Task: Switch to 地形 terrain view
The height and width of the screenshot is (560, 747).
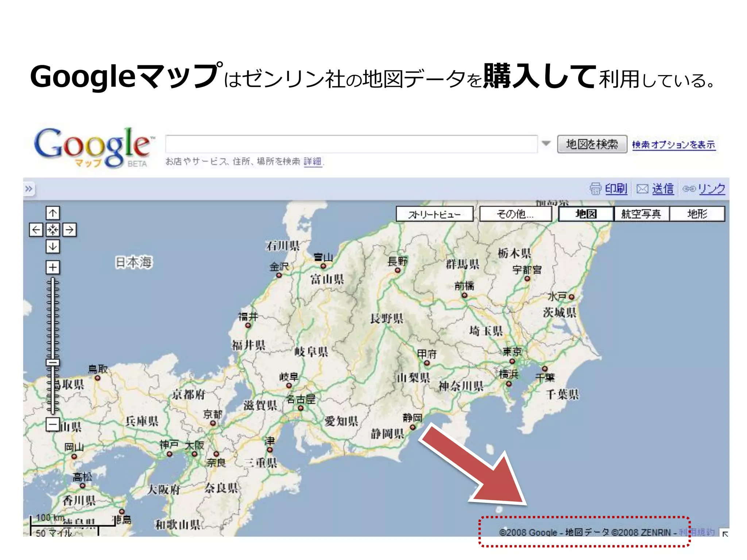Action: pyautogui.click(x=697, y=214)
